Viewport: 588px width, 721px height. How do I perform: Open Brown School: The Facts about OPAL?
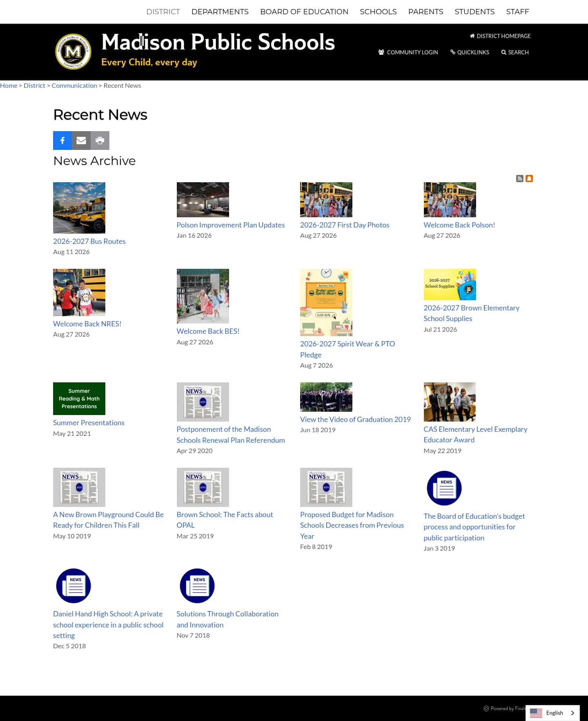pyautogui.click(x=225, y=520)
